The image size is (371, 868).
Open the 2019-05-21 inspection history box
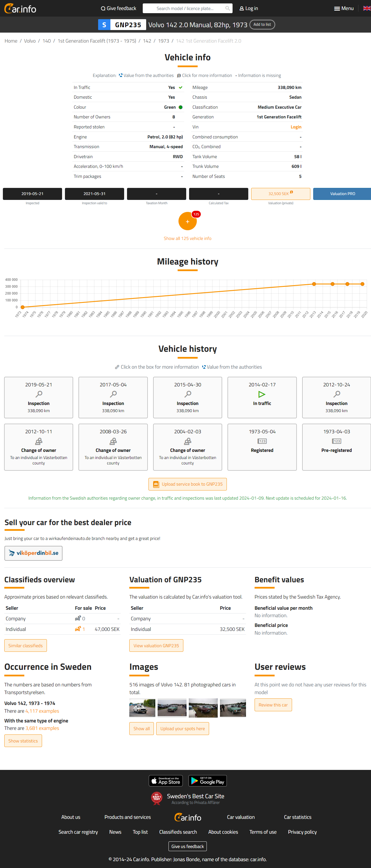pos(38,397)
